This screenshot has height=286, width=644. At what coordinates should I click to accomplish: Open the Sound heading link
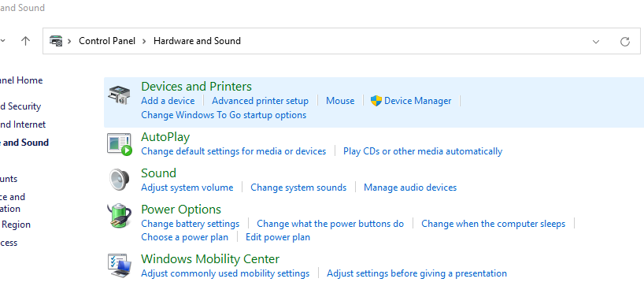(158, 173)
